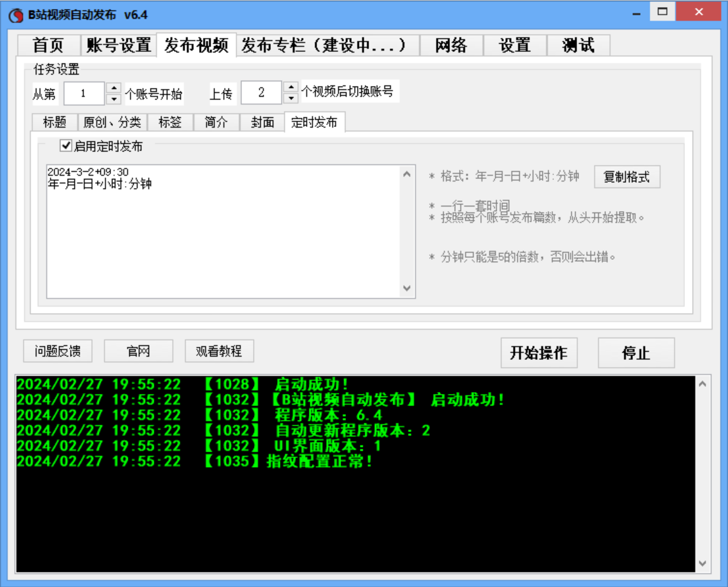Open 问题反馈 feedback button
Image resolution: width=728 pixels, height=587 pixels.
(x=58, y=351)
